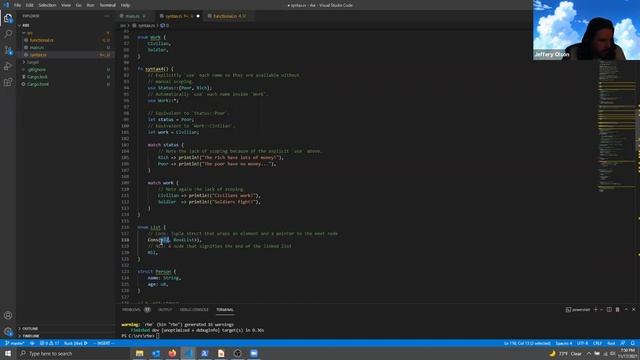
Task: Open the Terminal menu
Action: (x=107, y=5)
